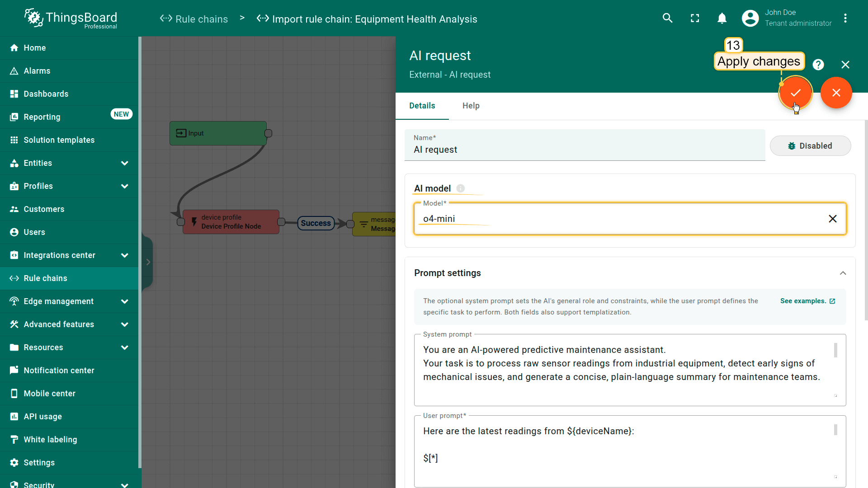868x488 pixels.
Task: Collapse the Prompt settings section
Action: pyautogui.click(x=843, y=273)
